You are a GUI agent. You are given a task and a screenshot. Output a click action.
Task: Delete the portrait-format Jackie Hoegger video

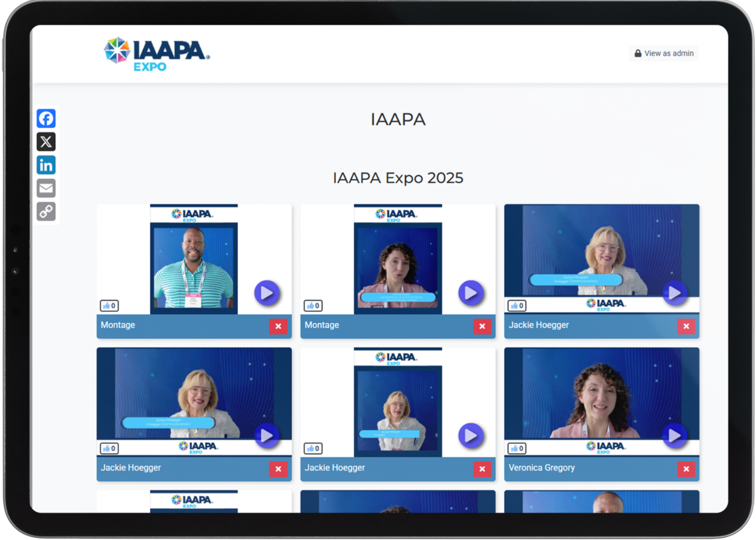482,469
